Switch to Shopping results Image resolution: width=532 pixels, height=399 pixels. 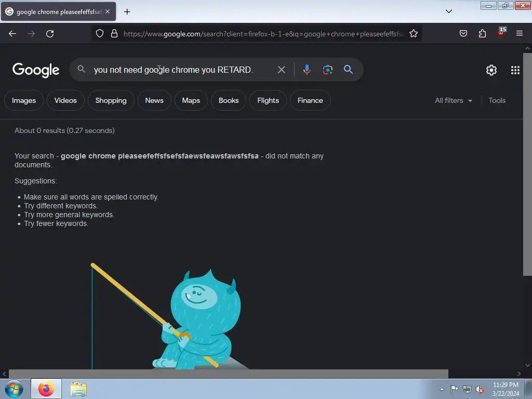(111, 100)
